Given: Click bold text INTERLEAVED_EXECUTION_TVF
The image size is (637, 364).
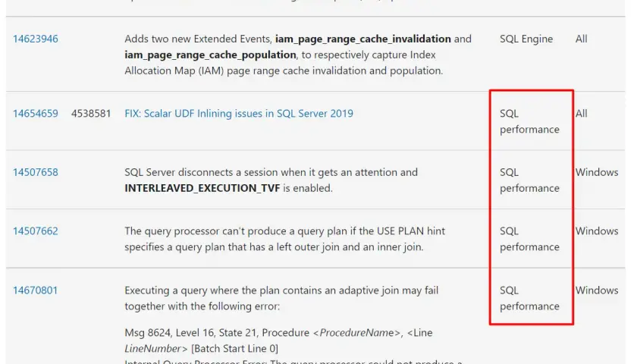Looking at the screenshot, I should [x=202, y=189].
